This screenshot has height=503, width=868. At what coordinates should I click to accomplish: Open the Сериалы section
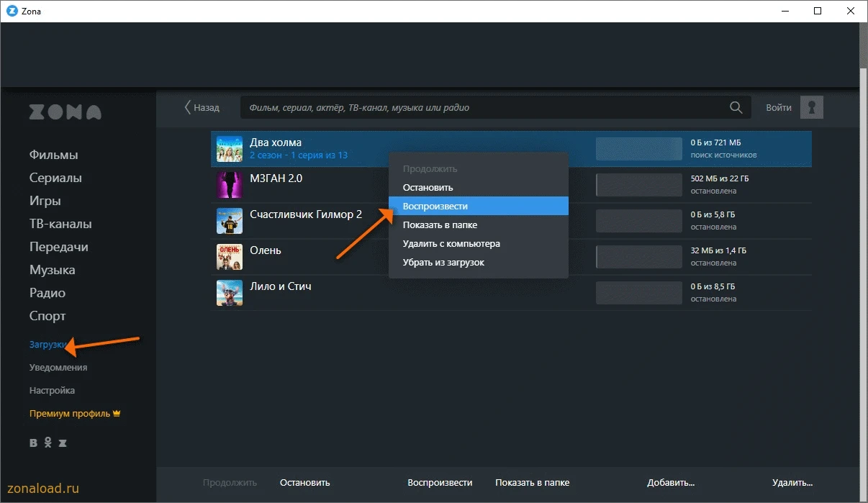(55, 178)
